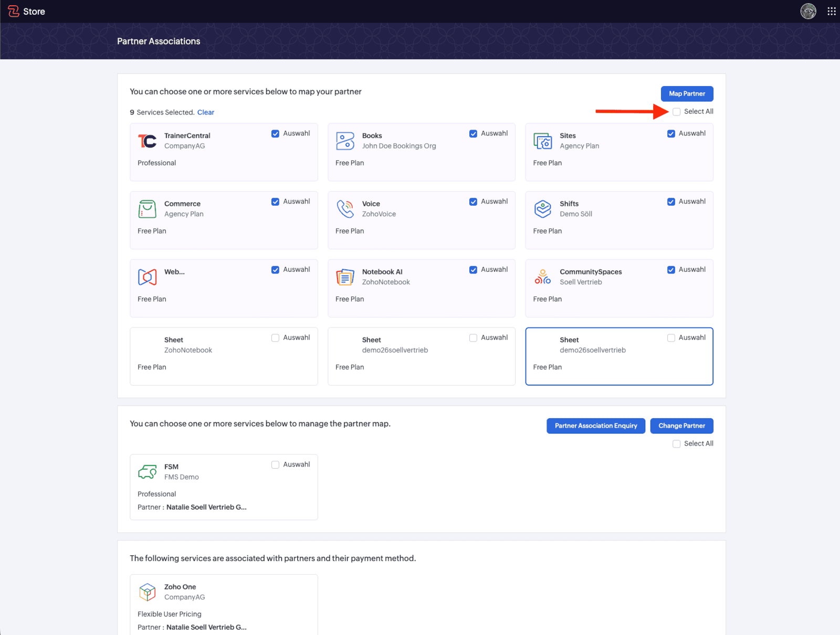Screen dimensions: 840x635
Task: Click the Web... service icon
Action: coord(148,277)
